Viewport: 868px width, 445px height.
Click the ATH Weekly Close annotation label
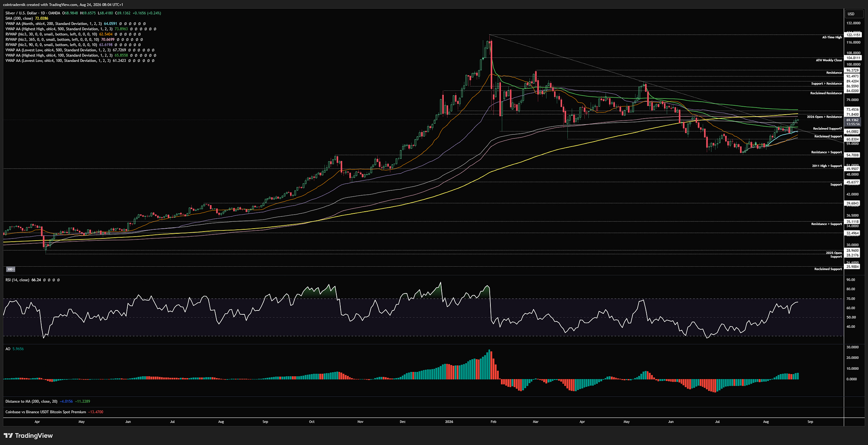coord(829,60)
